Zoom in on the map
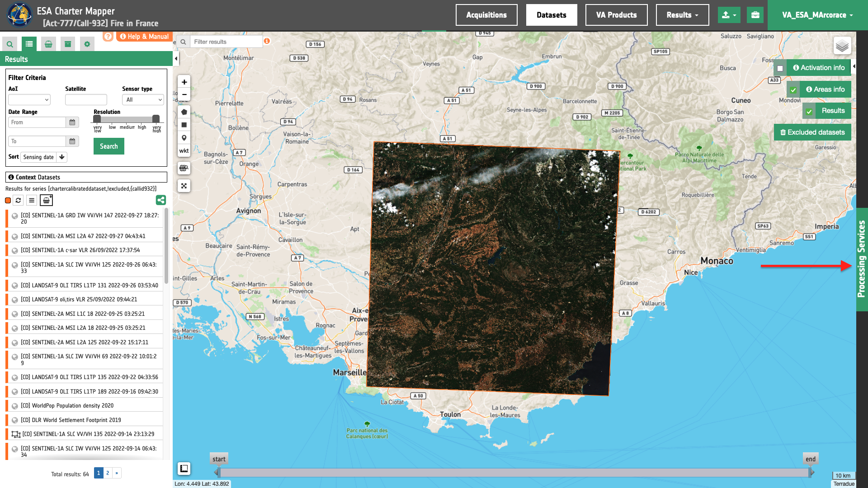The height and width of the screenshot is (488, 868). pos(184,82)
